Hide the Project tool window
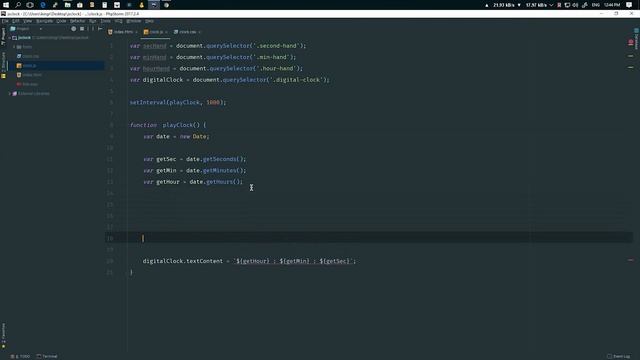The width and height of the screenshot is (640, 360). (x=100, y=29)
